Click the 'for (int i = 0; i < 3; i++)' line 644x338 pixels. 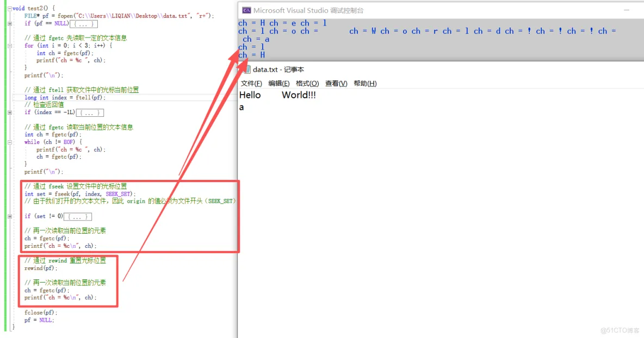[68, 46]
